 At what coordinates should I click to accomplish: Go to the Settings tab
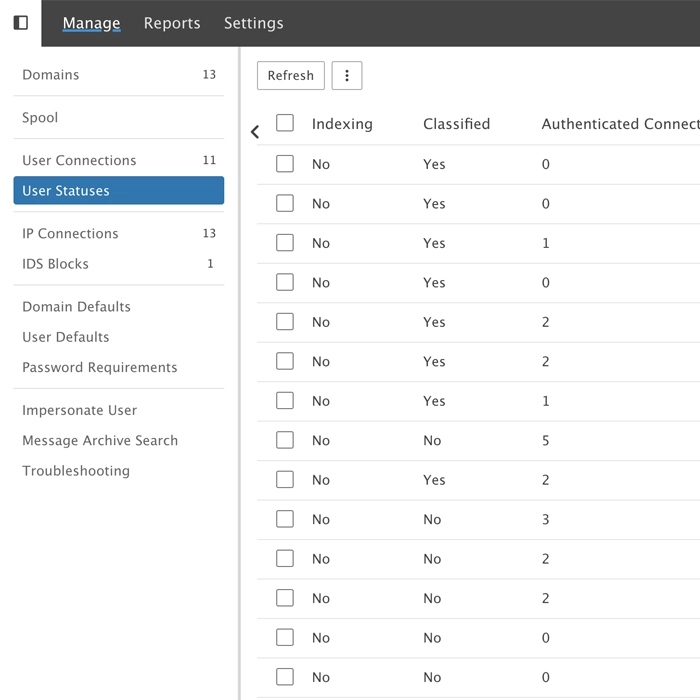pyautogui.click(x=254, y=23)
